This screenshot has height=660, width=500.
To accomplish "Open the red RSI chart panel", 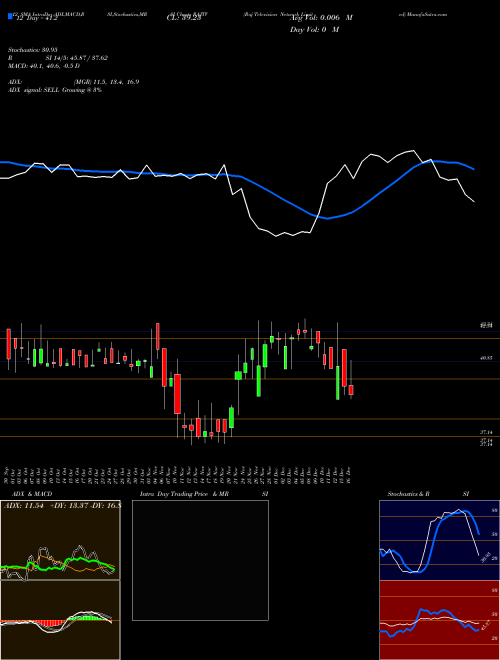I will tap(439, 620).
